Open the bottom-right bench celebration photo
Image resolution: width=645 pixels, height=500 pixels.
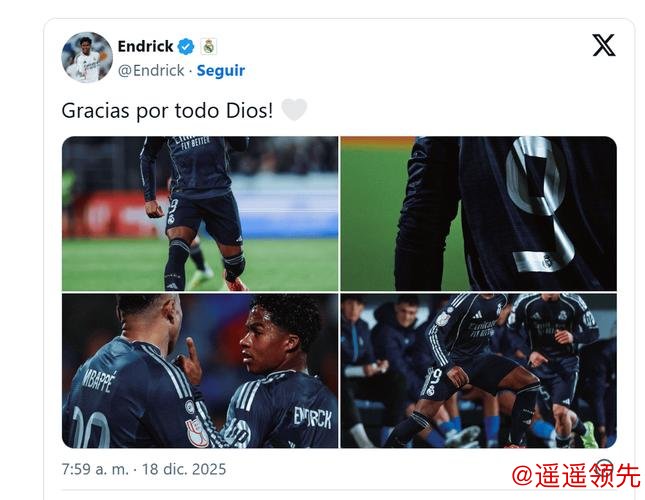479,371
